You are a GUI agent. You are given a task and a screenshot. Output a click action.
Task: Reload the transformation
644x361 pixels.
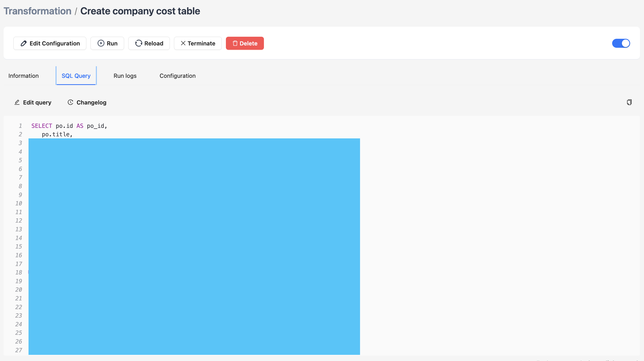click(149, 43)
